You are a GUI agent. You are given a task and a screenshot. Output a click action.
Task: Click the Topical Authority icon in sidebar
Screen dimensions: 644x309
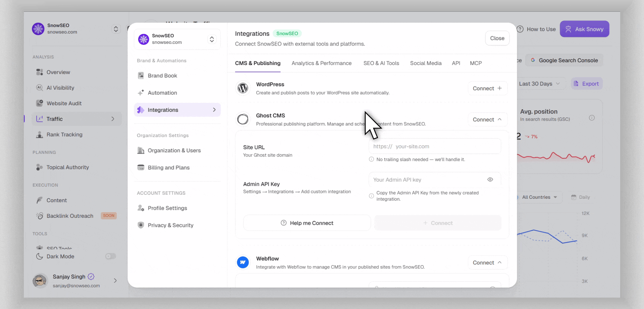coord(40,167)
